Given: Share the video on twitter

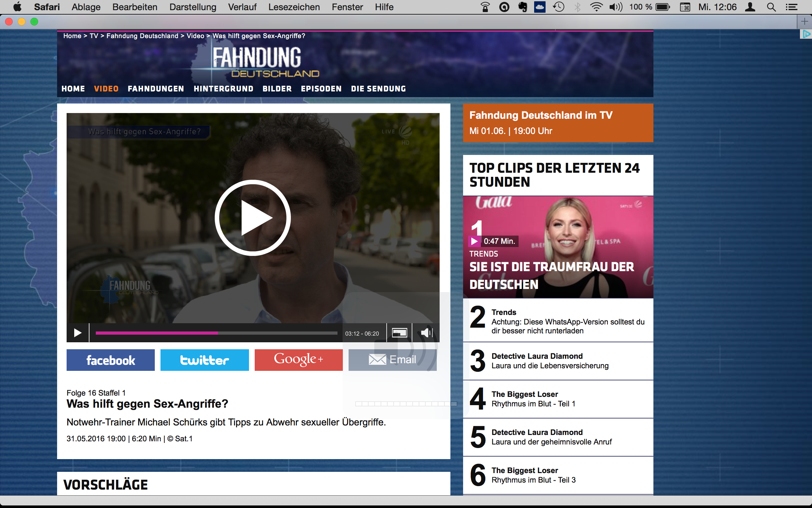Looking at the screenshot, I should click(205, 360).
